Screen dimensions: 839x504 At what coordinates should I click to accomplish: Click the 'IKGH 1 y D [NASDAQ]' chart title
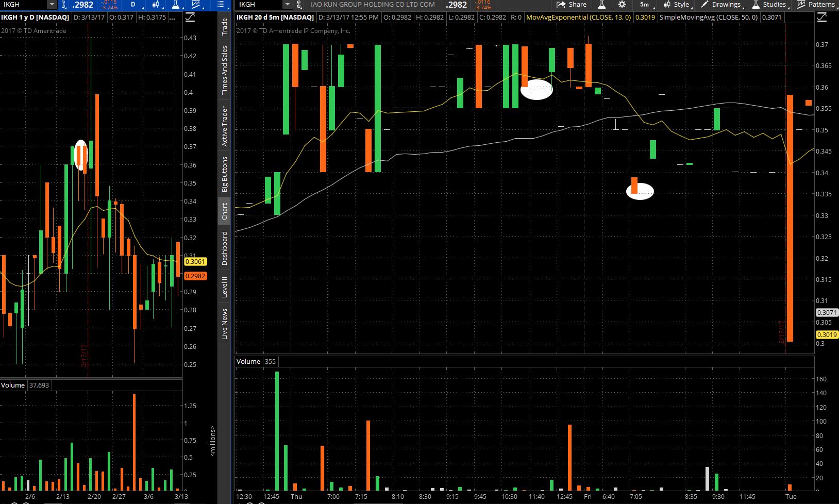click(x=35, y=17)
